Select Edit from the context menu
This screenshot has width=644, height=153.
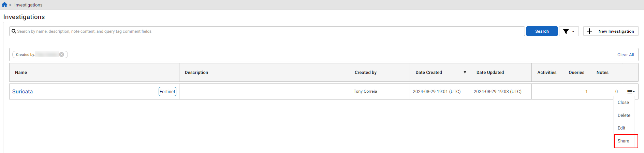(621, 128)
